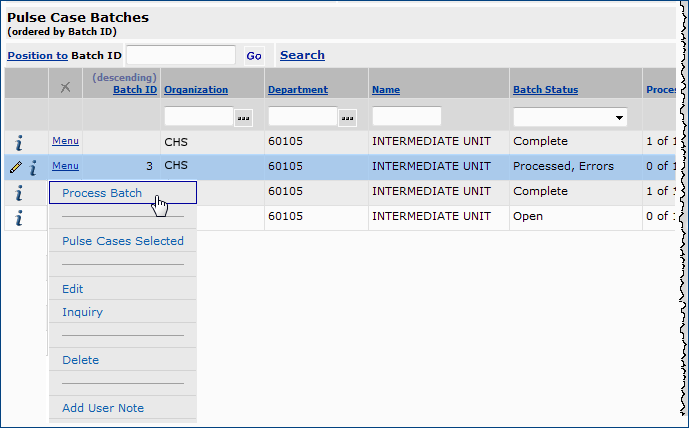The image size is (689, 428).
Task: Choose Inquiry from the context menu
Action: pyautogui.click(x=82, y=312)
